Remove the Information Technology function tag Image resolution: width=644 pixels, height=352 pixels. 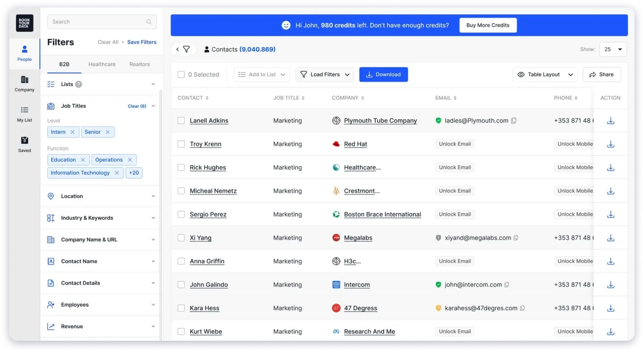tap(117, 173)
